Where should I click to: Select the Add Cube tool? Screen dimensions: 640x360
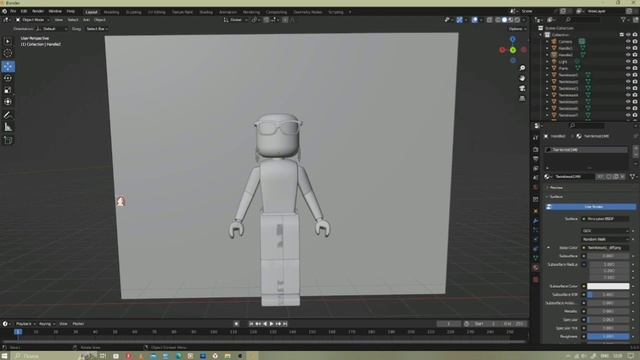point(8,140)
